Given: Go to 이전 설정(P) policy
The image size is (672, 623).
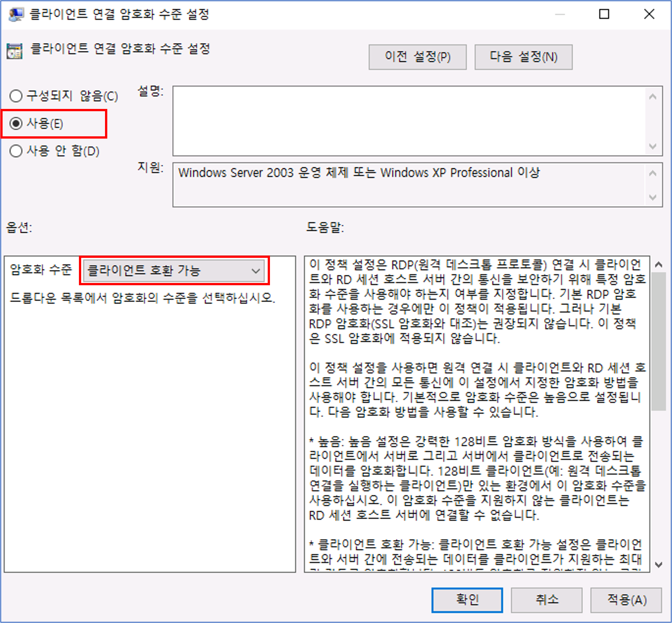Looking at the screenshot, I should point(417,57).
